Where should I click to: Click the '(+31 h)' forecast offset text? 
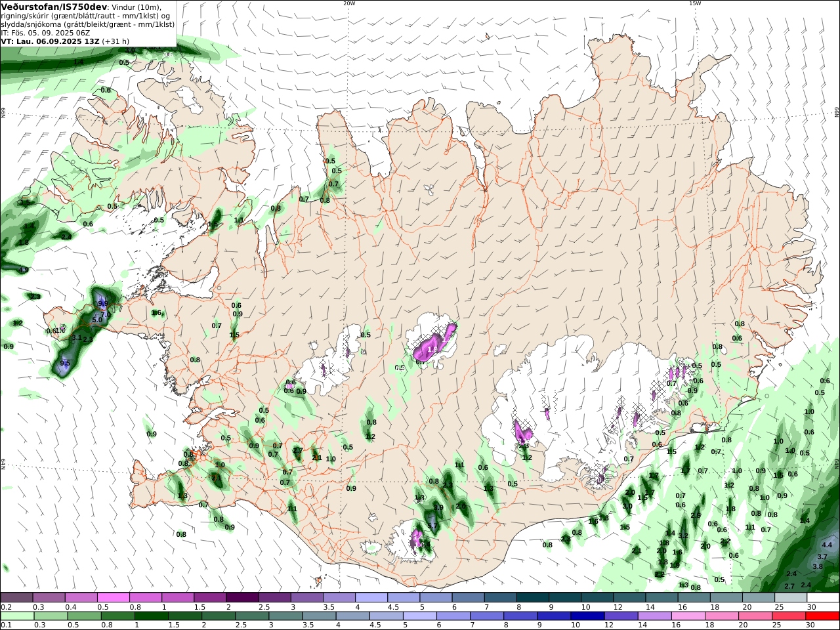click(116, 41)
